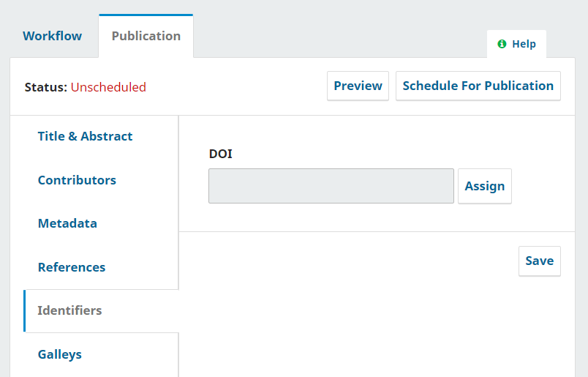Select the Publication tab
The width and height of the screenshot is (588, 377).
146,36
